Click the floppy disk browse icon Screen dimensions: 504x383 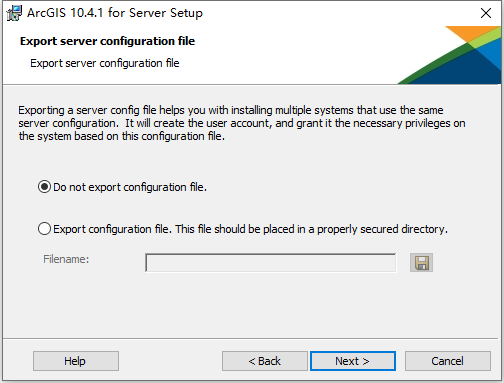(421, 263)
